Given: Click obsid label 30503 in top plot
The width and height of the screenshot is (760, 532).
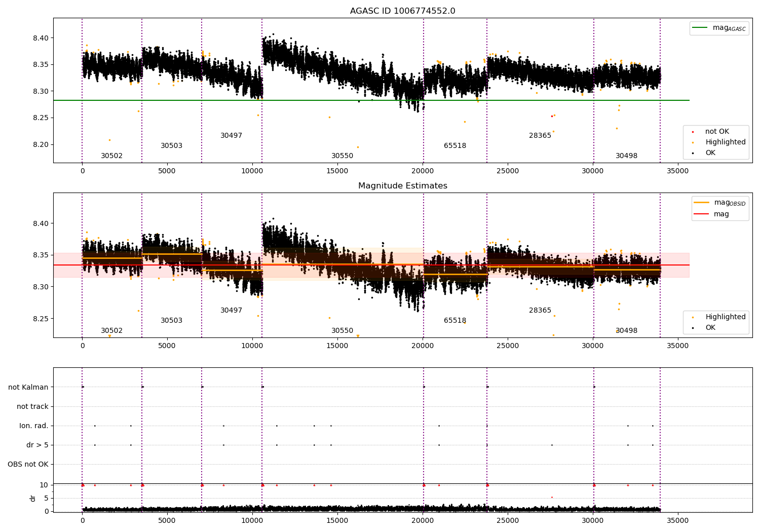Looking at the screenshot, I should [x=171, y=146].
